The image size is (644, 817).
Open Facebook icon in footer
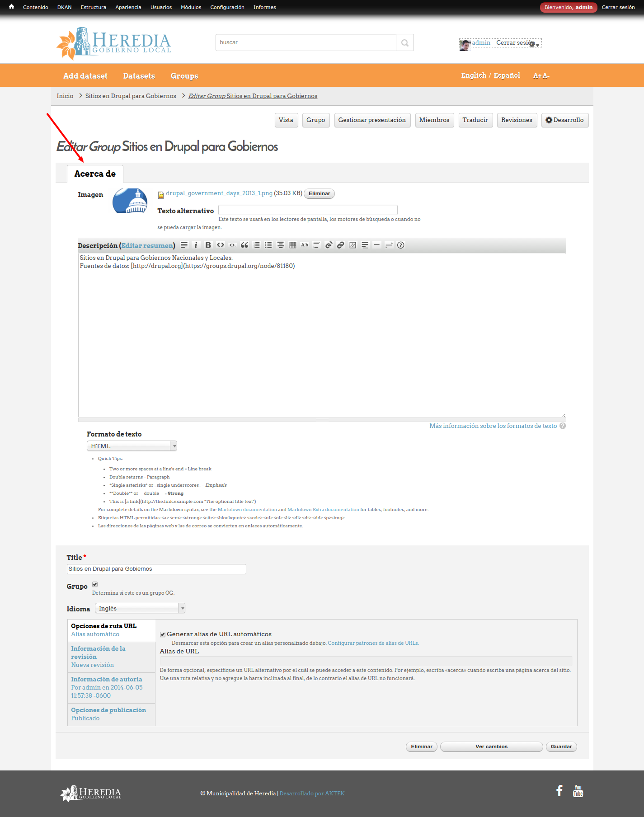[x=559, y=790]
